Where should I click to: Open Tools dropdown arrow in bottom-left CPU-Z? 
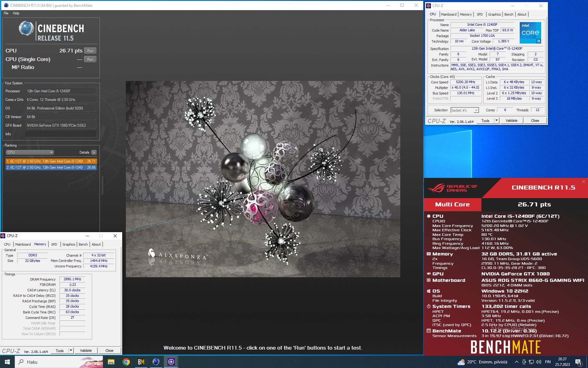coord(71,351)
